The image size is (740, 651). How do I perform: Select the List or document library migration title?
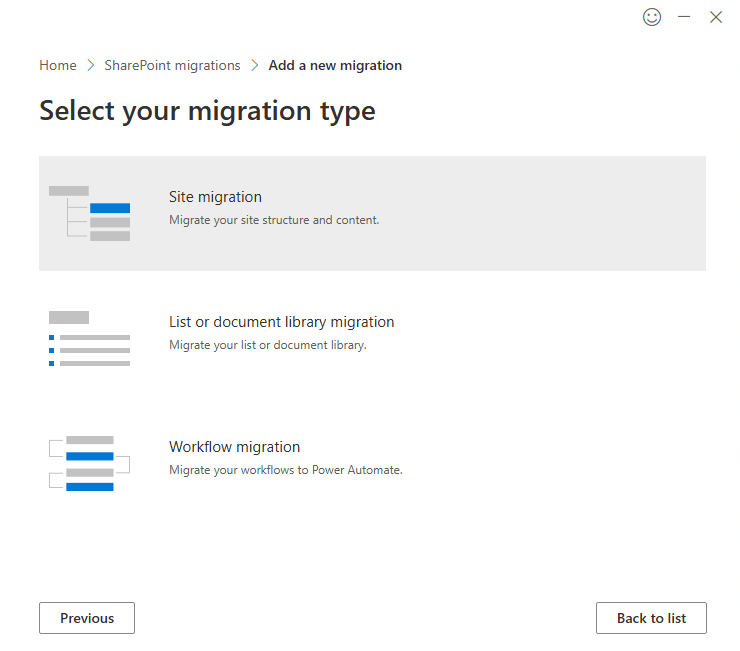coord(281,322)
